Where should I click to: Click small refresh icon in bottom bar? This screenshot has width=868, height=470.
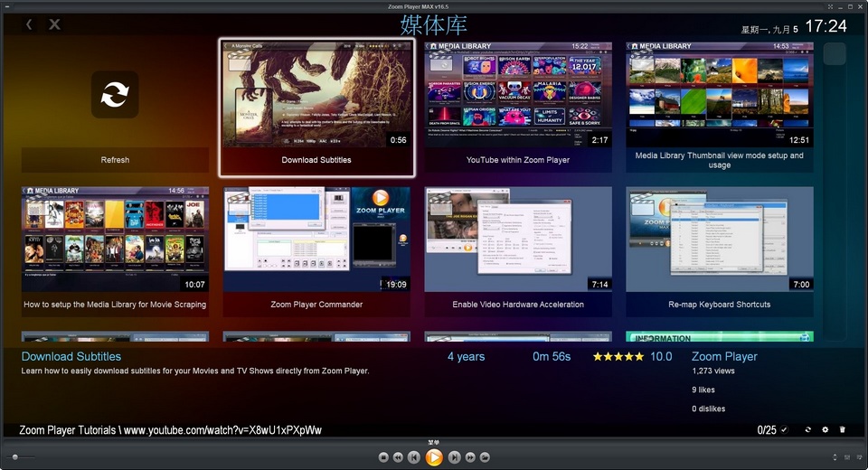click(x=807, y=430)
